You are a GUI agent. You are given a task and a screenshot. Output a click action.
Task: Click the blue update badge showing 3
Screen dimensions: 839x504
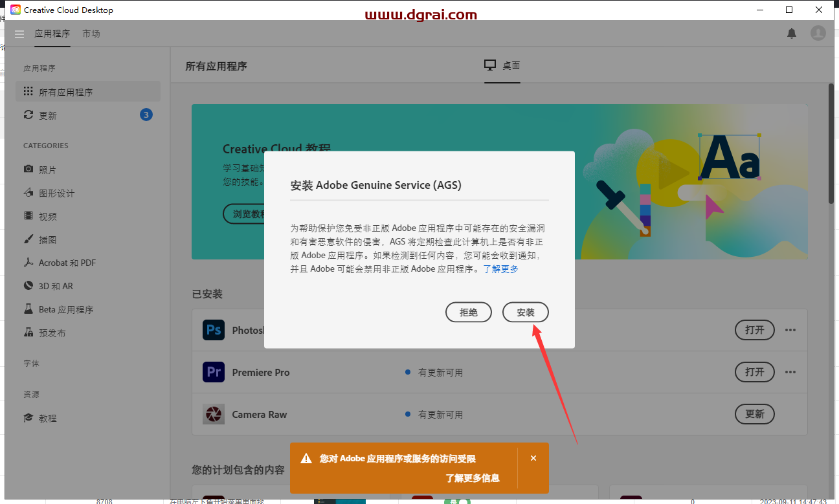(146, 115)
